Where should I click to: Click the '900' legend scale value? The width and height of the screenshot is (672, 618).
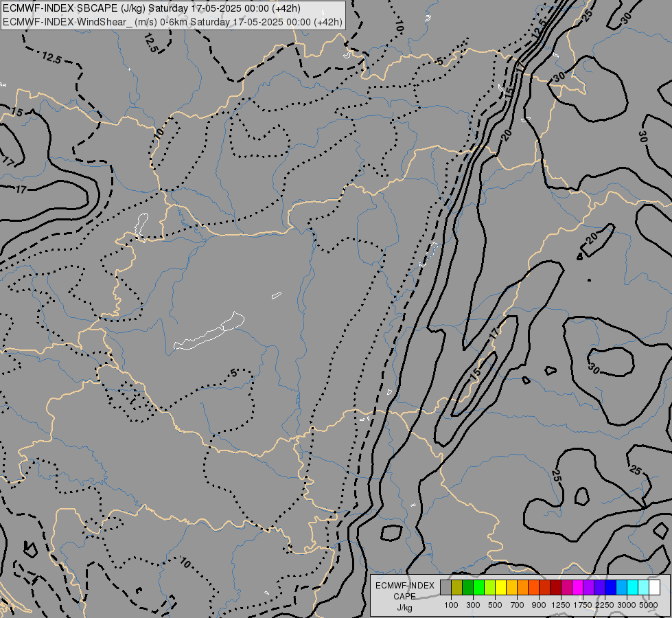tap(539, 605)
